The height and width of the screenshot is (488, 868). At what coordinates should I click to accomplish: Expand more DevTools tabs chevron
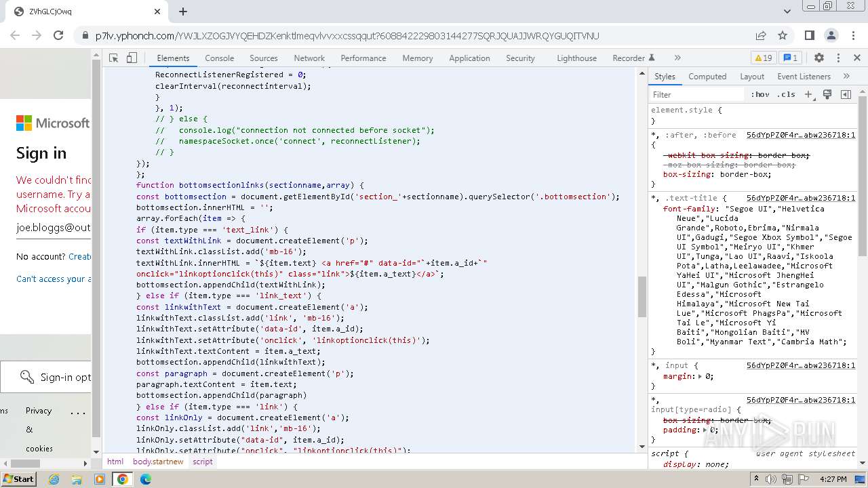point(677,58)
